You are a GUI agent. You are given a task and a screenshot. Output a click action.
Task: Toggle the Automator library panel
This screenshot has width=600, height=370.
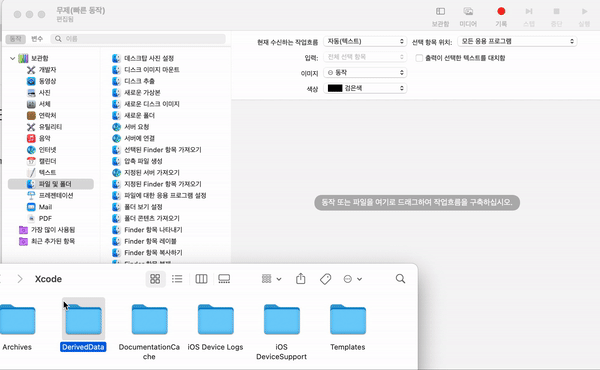440,17
